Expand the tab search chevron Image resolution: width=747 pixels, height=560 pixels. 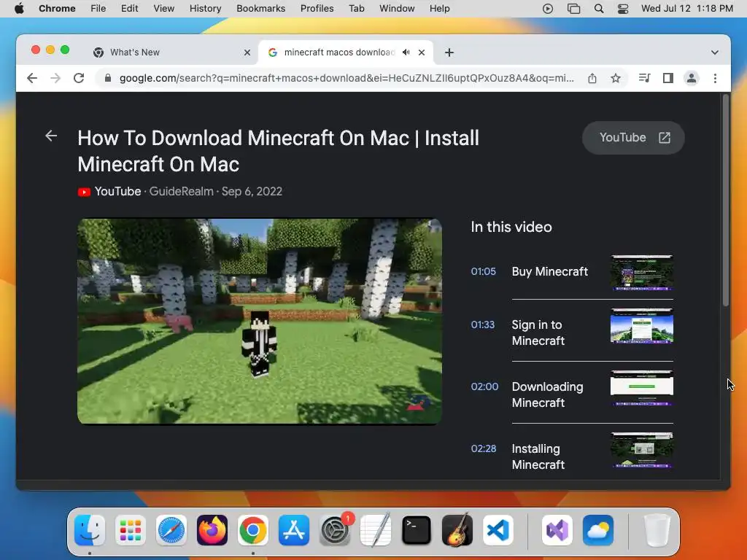pos(715,52)
